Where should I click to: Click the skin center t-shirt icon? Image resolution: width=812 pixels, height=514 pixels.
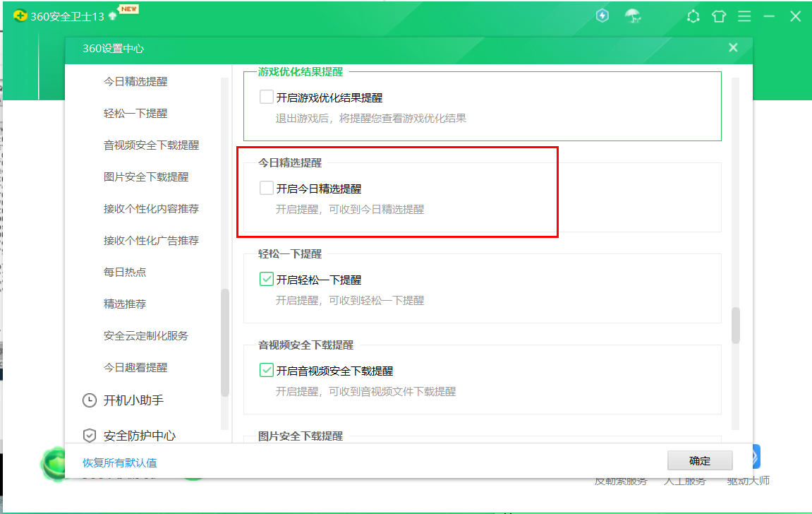(719, 16)
